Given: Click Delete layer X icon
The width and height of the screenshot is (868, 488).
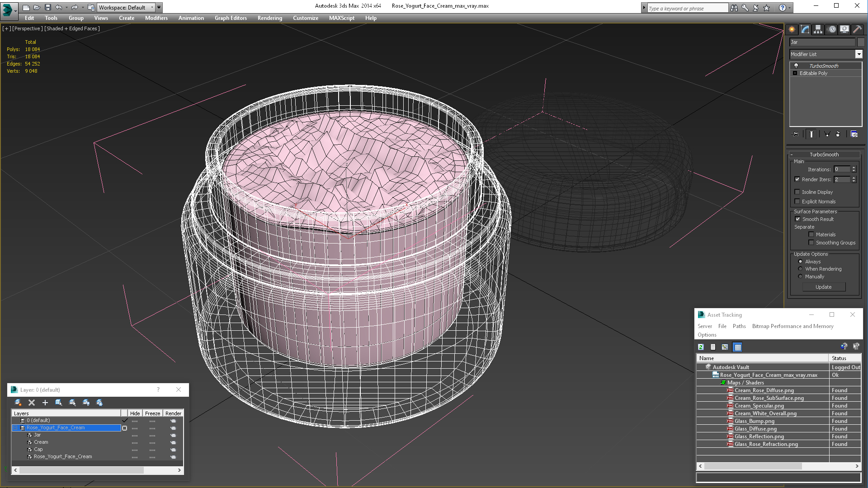Looking at the screenshot, I should (32, 403).
